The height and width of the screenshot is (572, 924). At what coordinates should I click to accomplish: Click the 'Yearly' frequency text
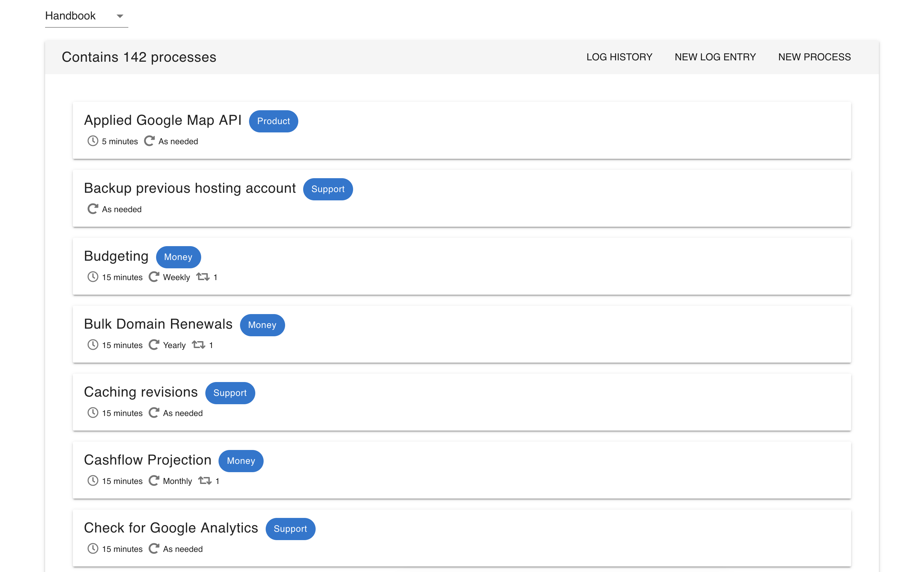[174, 345]
